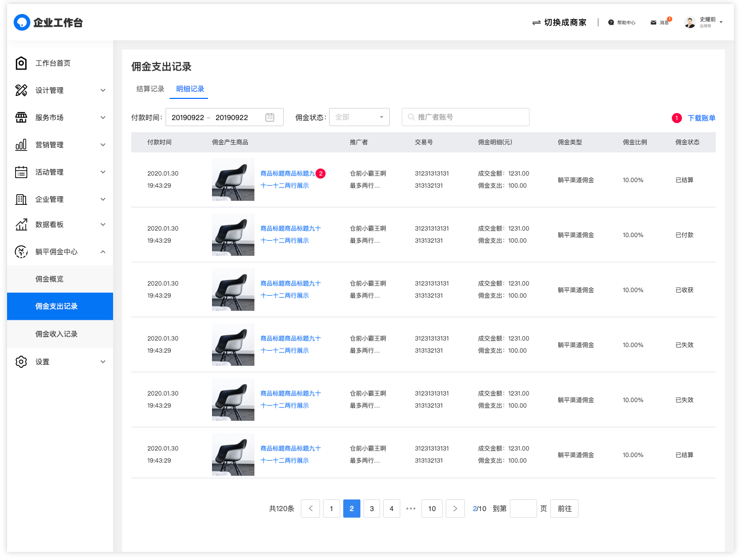Expand the 设置 menu chevron

103,362
